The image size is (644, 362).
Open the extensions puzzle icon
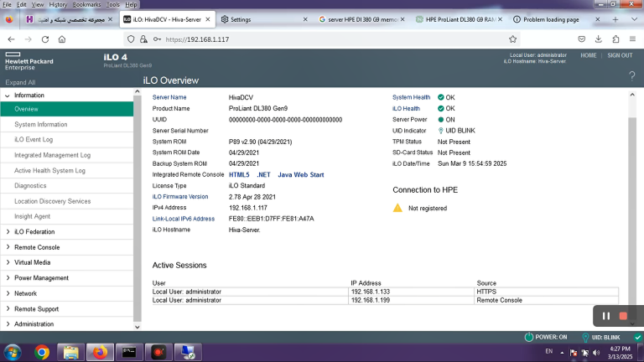point(615,39)
